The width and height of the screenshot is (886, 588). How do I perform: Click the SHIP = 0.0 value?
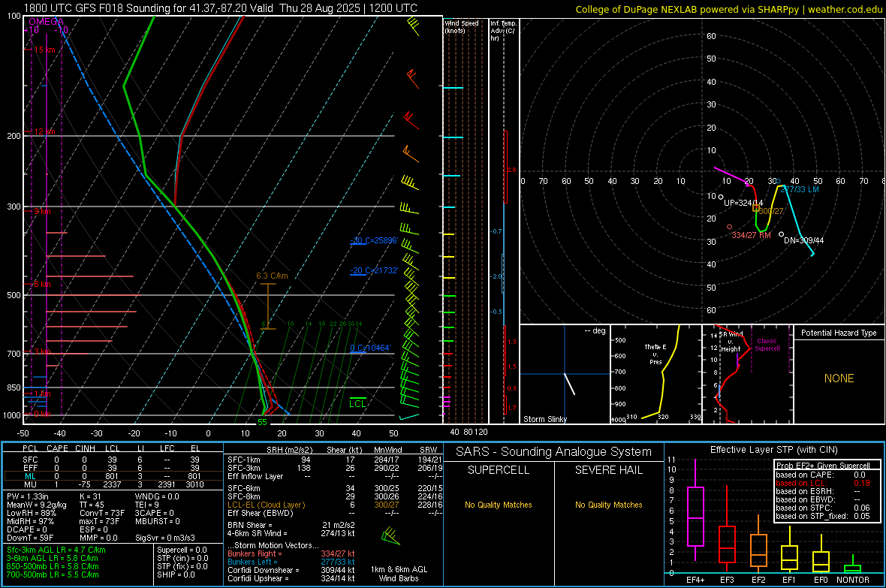point(176,574)
